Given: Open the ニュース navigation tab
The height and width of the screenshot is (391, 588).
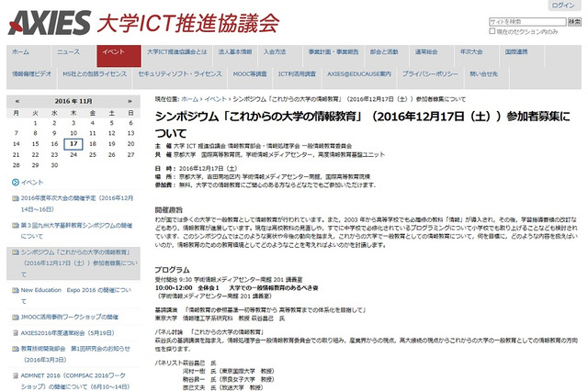Looking at the screenshot, I should point(73,56).
